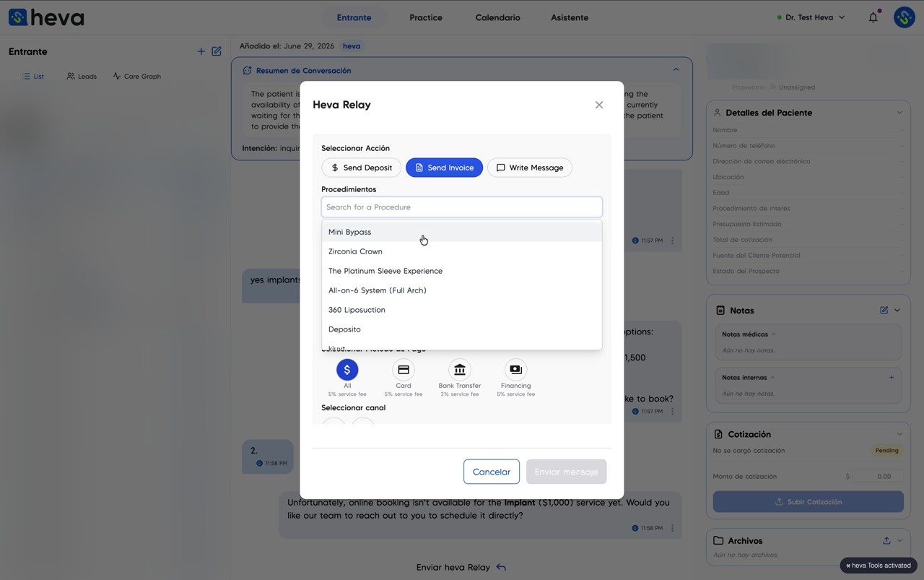Screen dimensions: 924x580
Task: Click the Monto de cotización amount field
Action: 878,477
